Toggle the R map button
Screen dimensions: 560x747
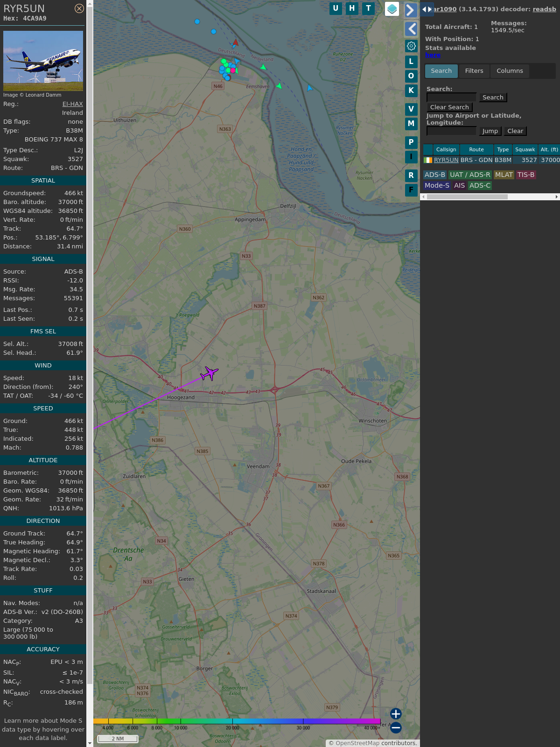pos(411,176)
